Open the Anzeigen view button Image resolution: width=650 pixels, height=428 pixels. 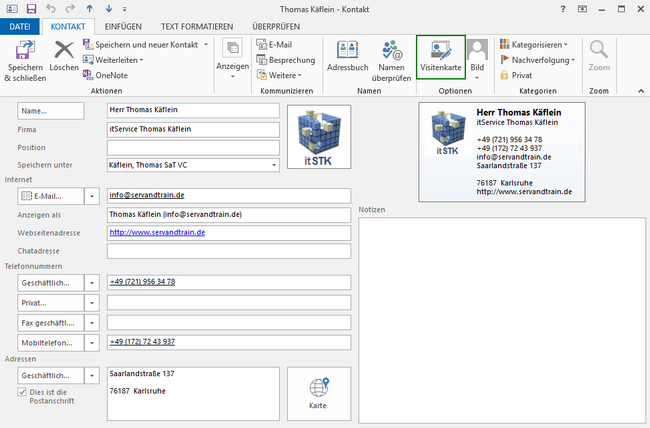click(x=233, y=59)
